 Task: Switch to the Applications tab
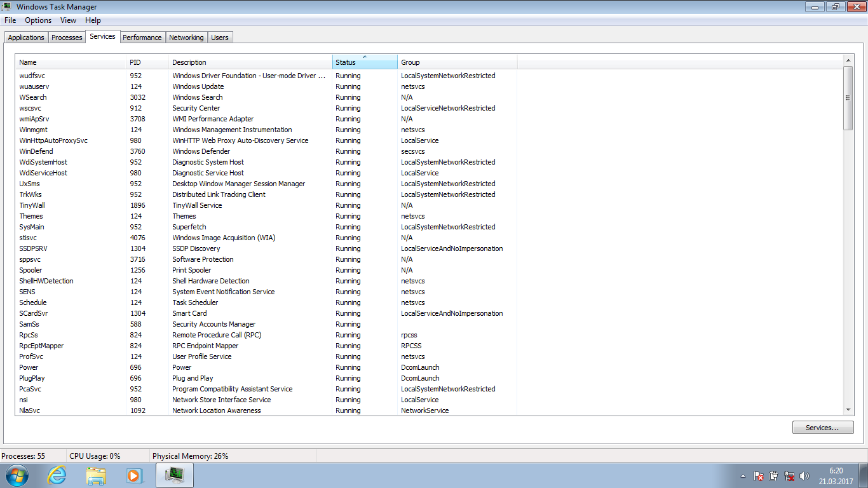pyautogui.click(x=26, y=37)
